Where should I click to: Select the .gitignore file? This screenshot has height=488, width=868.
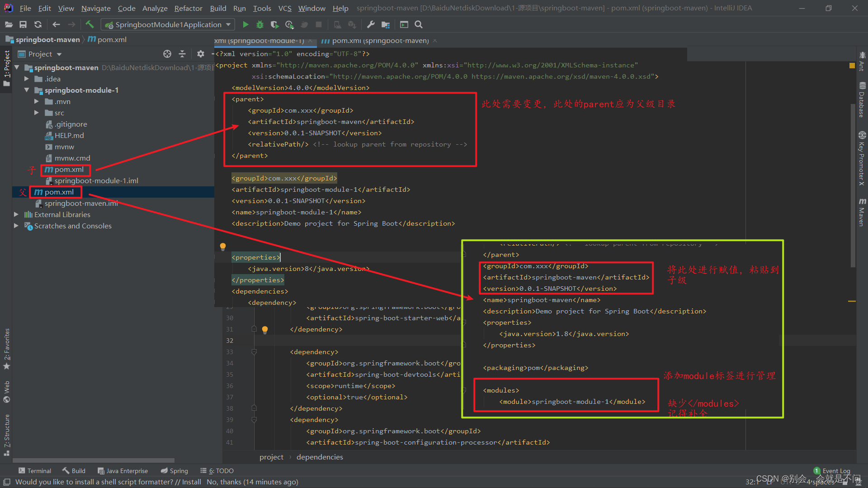click(x=66, y=124)
